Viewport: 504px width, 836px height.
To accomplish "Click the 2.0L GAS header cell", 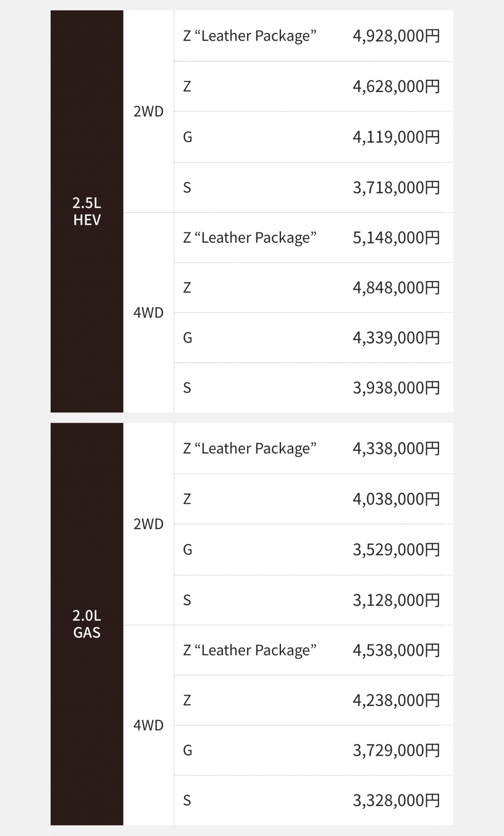I will point(87,624).
